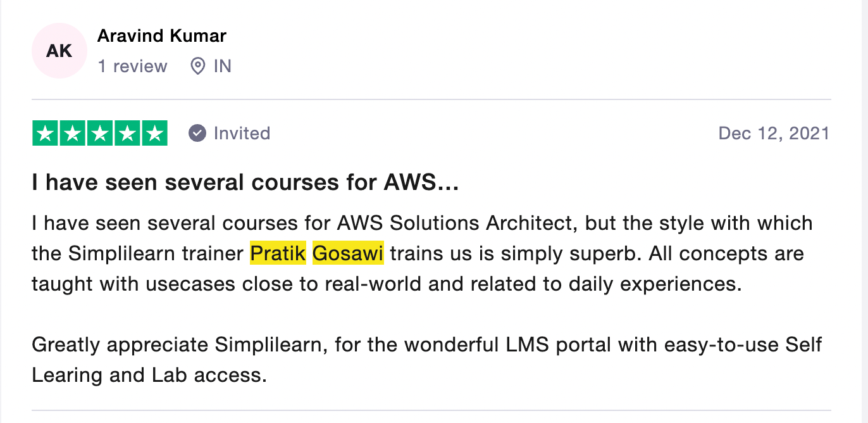
Task: Open reviewer Aravind Kumar's profile name
Action: click(x=162, y=36)
